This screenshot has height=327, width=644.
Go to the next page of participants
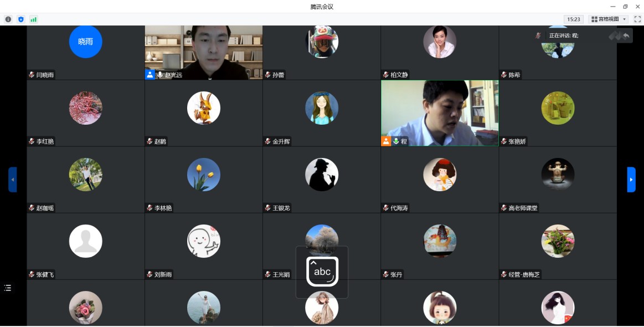coord(631,180)
